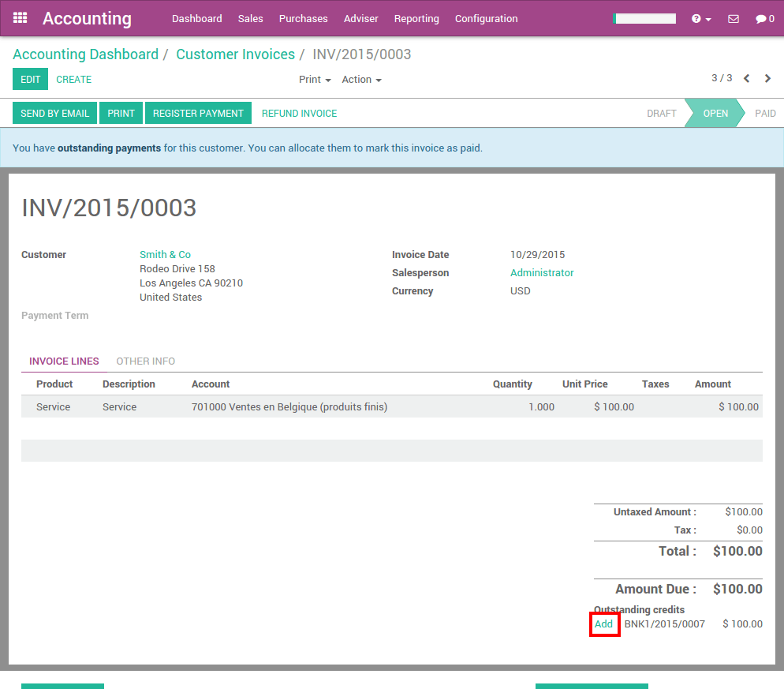The image size is (784, 689).
Task: Open the Accounting Dashboard breadcrumb
Action: tap(85, 54)
